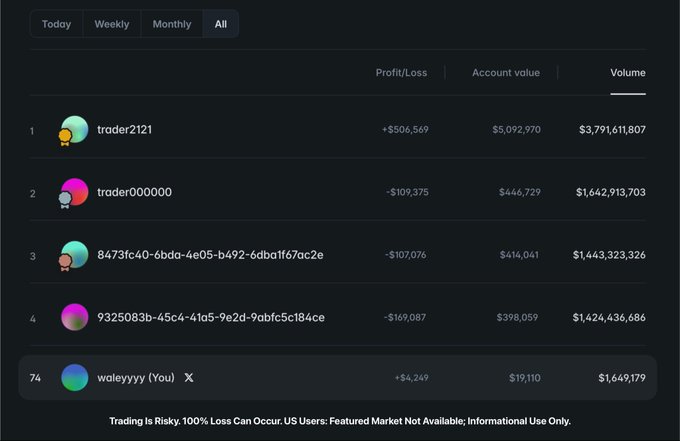
Task: Click the $1,642,913,703 volume figure
Action: [611, 192]
